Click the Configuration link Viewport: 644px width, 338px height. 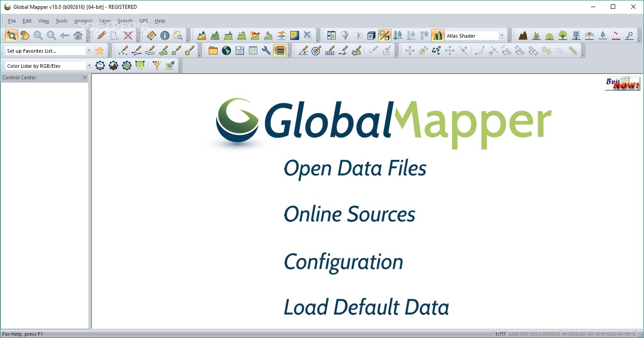pos(343,262)
